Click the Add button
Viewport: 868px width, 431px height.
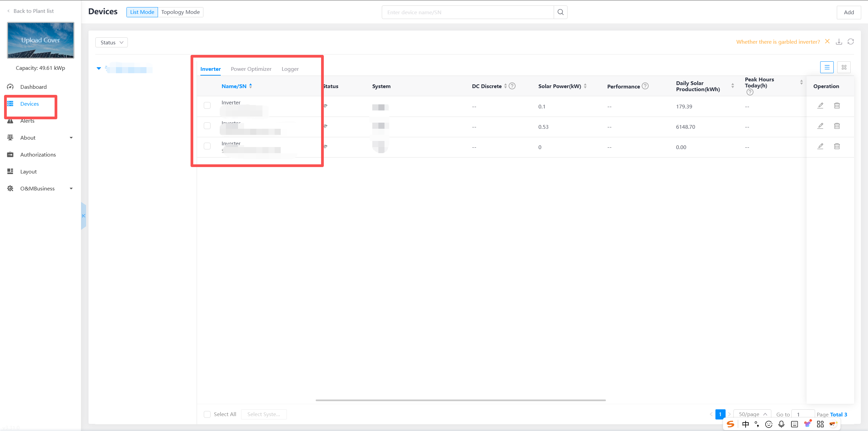pyautogui.click(x=849, y=12)
